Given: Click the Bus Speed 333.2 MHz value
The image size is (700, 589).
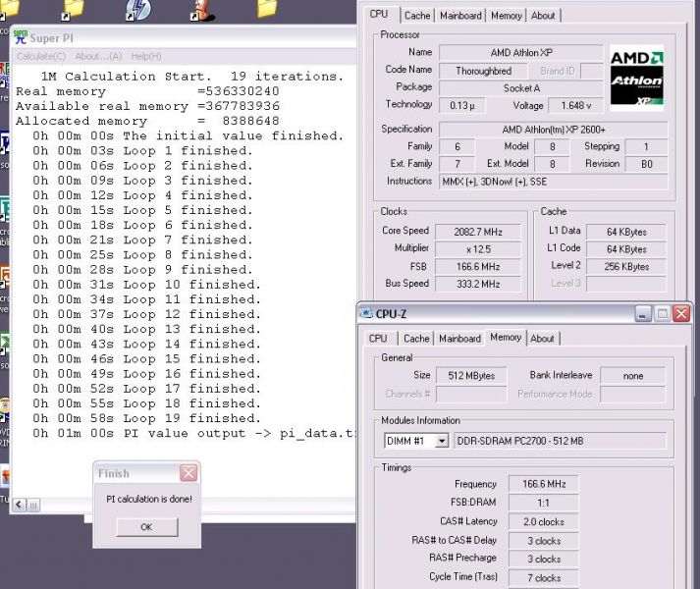Looking at the screenshot, I should tap(478, 284).
